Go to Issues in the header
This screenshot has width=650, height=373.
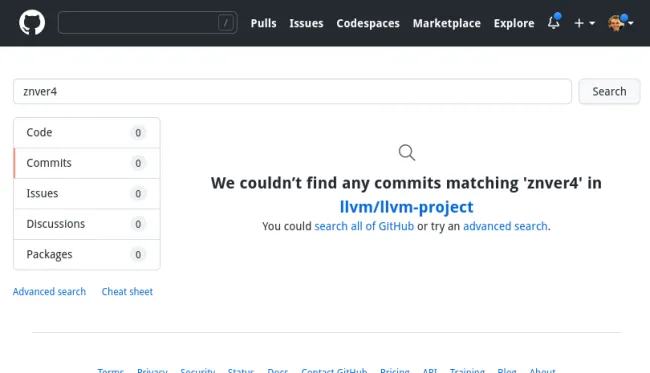(306, 23)
